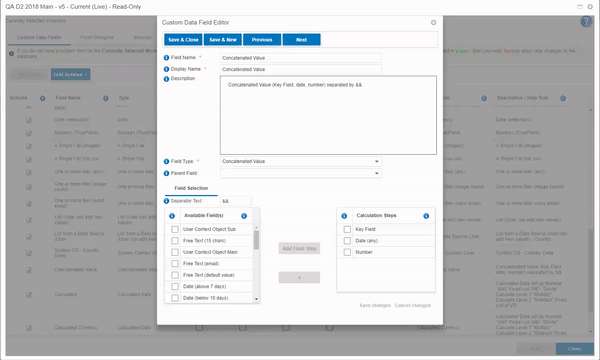Click the Separator Text input box

(x=236, y=201)
